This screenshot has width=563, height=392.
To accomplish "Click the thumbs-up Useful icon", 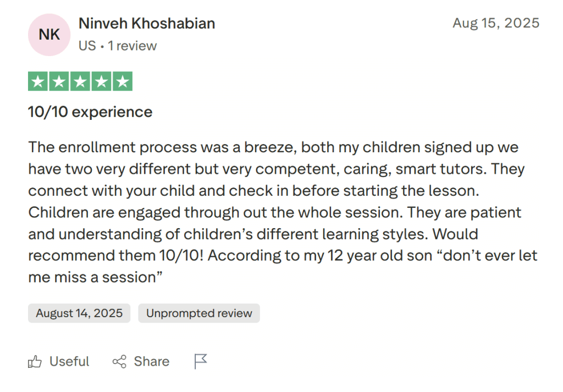I will coord(35,361).
